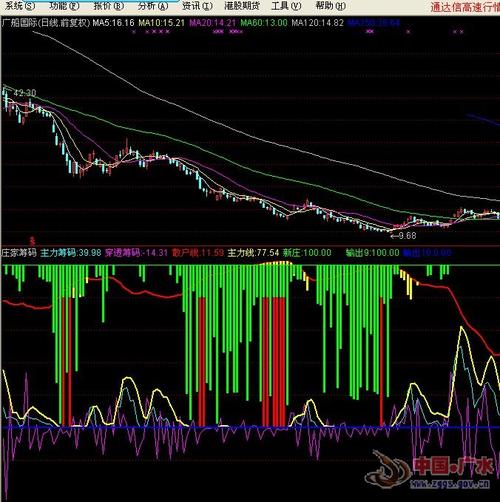This screenshot has width=500, height=502.
Task: Select the MA10:15.21 indicator label
Action: pyautogui.click(x=162, y=23)
